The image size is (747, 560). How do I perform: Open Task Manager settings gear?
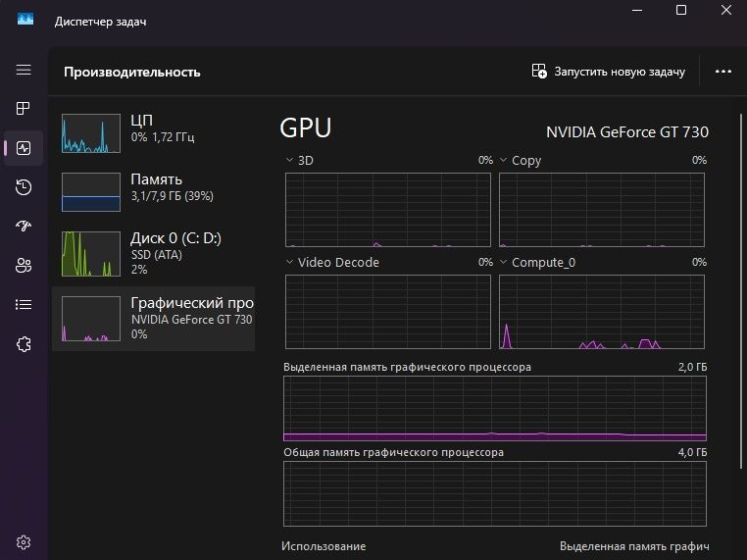24,542
